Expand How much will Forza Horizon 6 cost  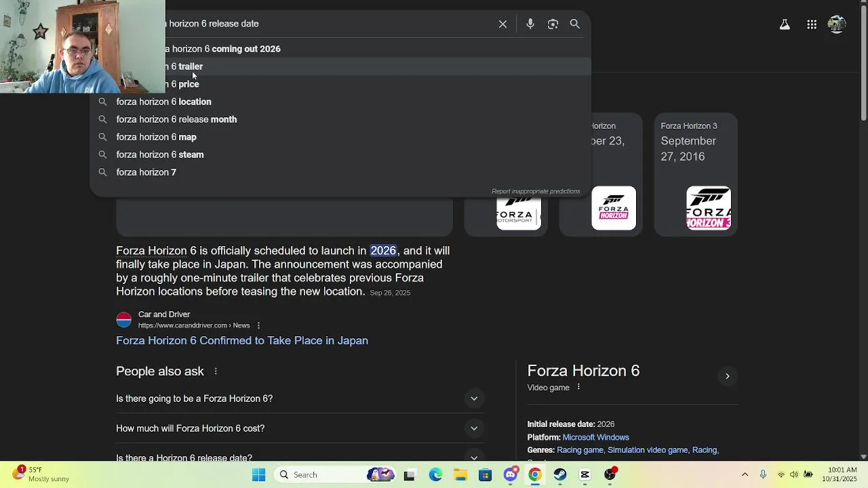click(x=300, y=428)
